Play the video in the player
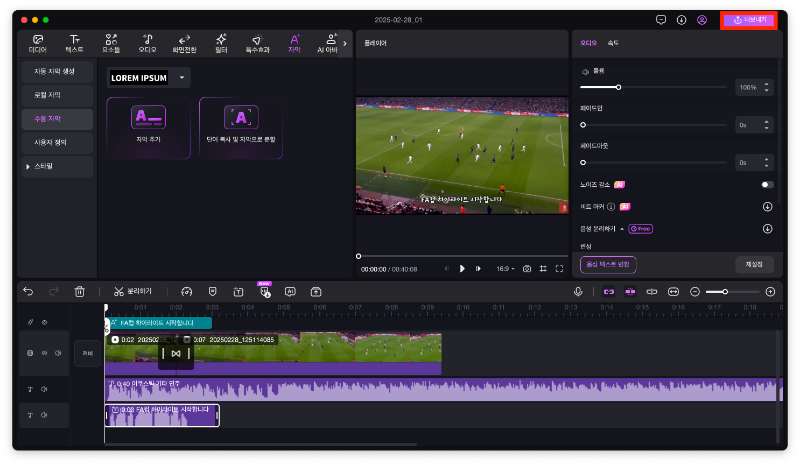Screen dimensions: 800x465 462,268
